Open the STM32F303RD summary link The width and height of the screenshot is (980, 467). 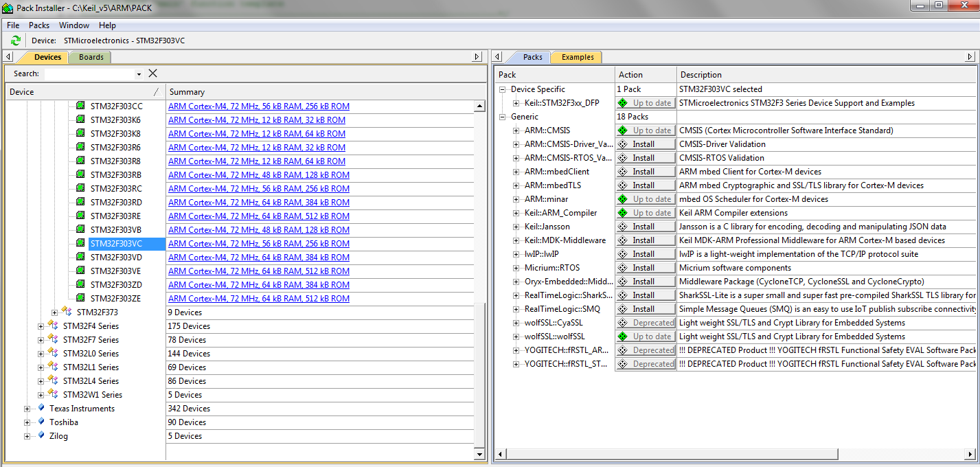point(258,203)
